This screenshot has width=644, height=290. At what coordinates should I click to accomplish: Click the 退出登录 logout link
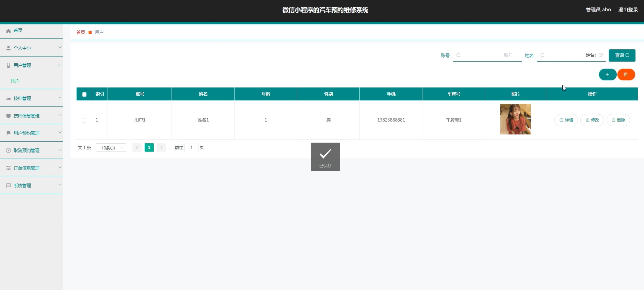click(628, 10)
